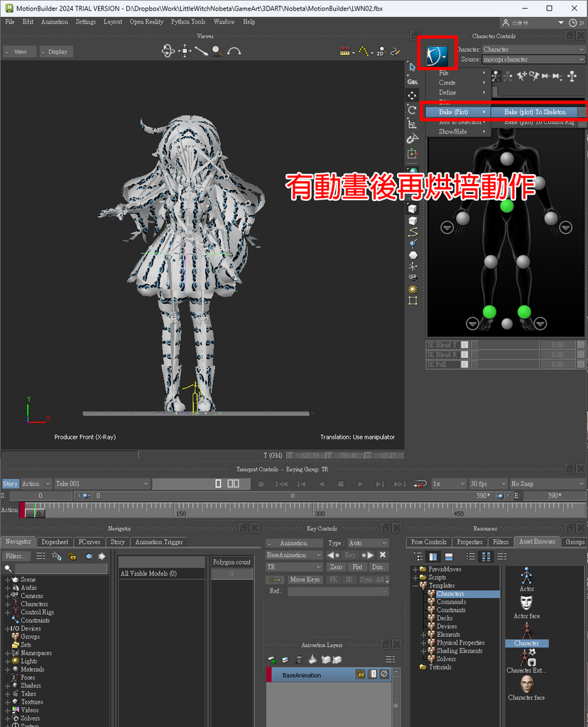
Task: Toggle the IK Blend T key button
Action: [x=464, y=345]
